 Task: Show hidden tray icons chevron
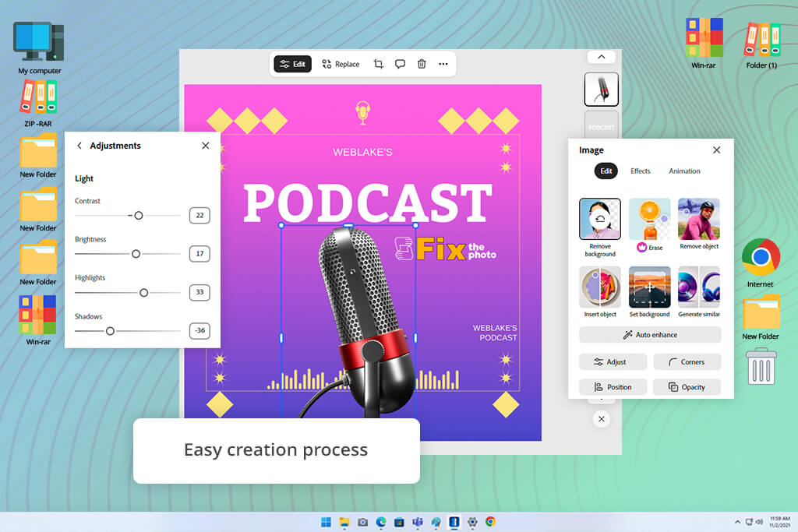point(737,522)
